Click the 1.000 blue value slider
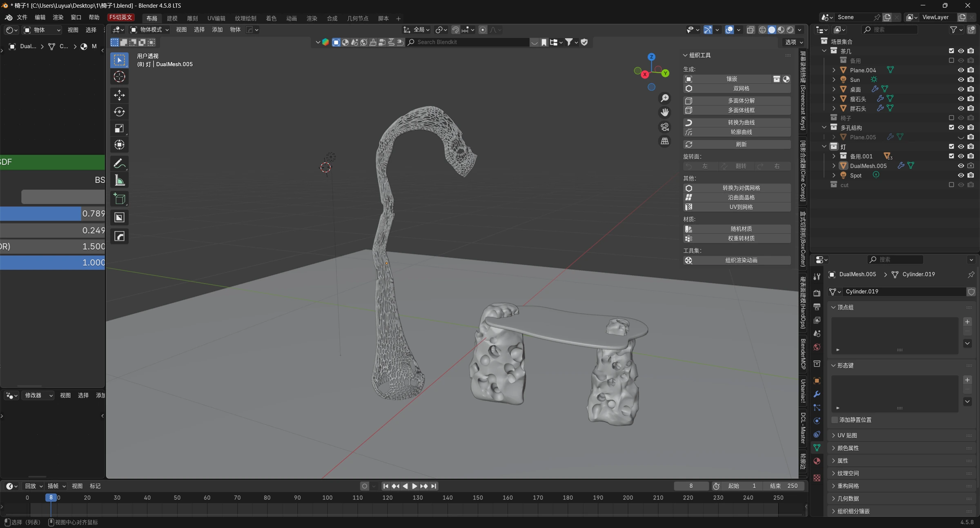 [x=53, y=262]
